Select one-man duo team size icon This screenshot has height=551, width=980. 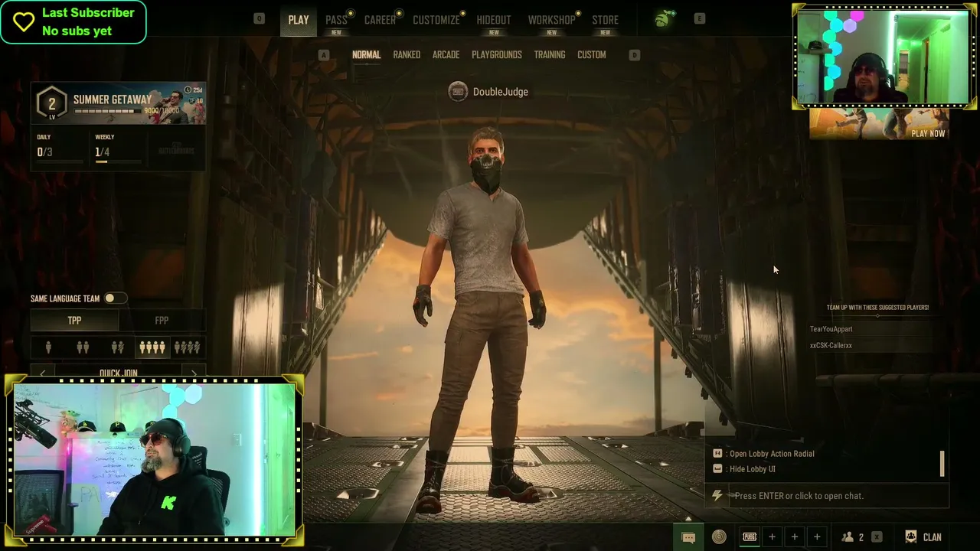click(x=117, y=348)
